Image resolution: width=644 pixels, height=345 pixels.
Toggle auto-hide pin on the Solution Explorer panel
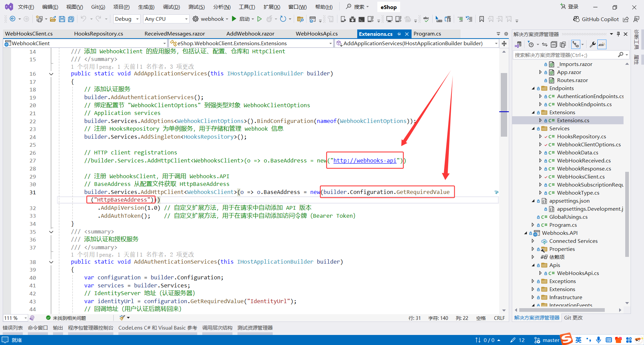click(618, 34)
